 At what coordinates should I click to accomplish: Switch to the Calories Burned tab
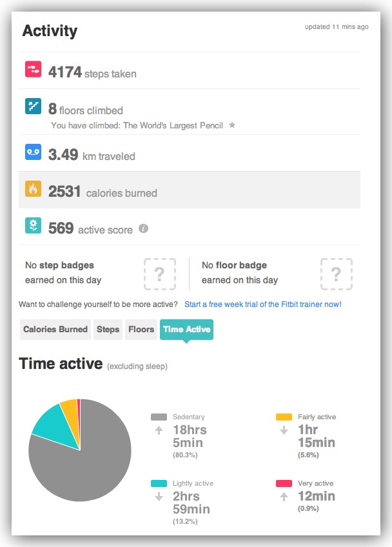[55, 329]
